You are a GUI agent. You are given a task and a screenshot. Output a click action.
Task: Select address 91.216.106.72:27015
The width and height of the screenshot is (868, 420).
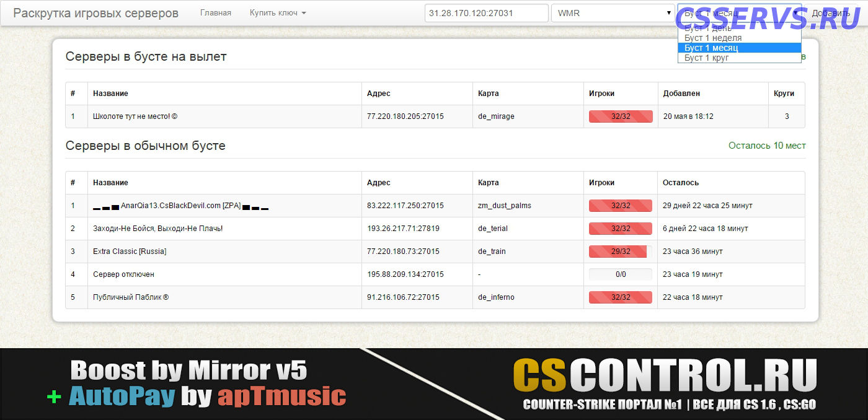[403, 297]
